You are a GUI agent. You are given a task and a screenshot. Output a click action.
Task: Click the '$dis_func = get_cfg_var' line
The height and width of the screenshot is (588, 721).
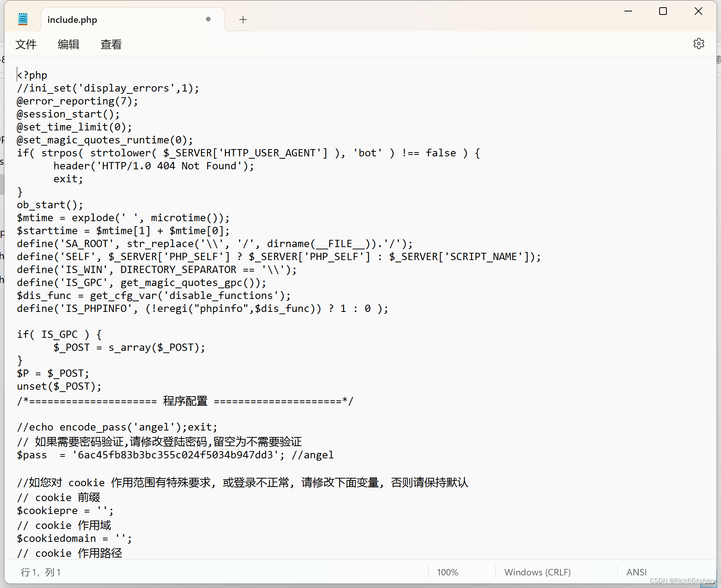pos(154,296)
